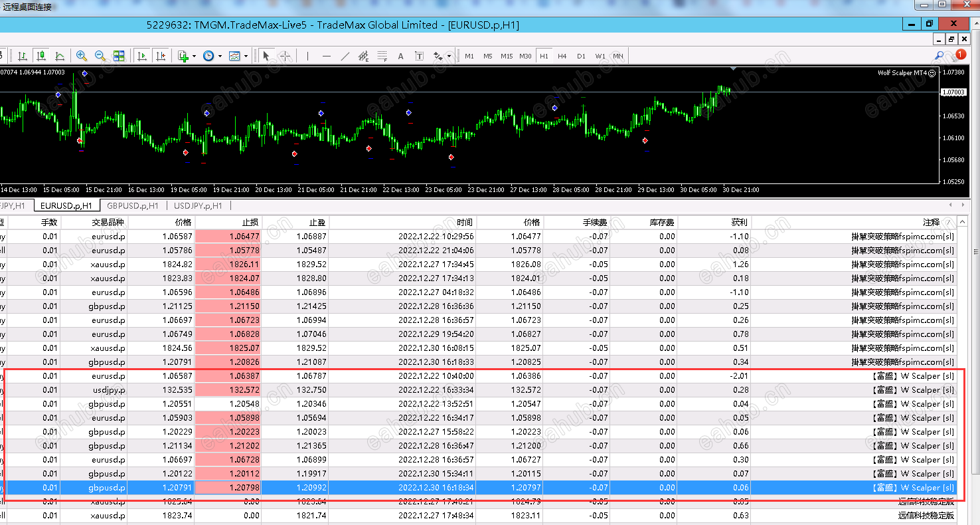
Task: Switch to H4 timeframe
Action: pyautogui.click(x=562, y=56)
